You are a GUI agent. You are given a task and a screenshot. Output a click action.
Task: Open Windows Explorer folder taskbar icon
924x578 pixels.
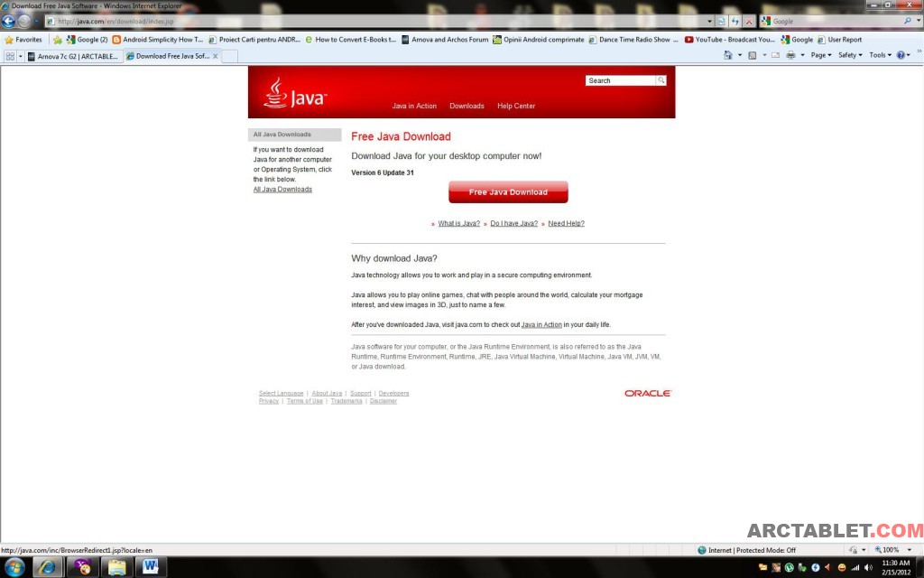tap(116, 567)
